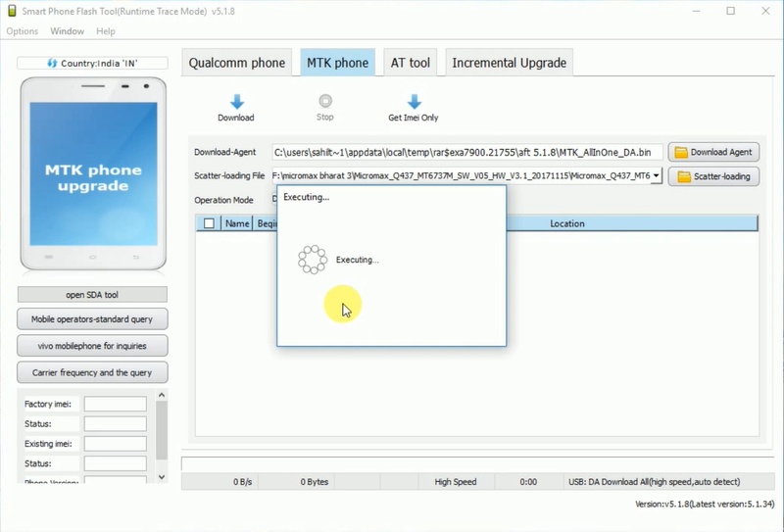The height and width of the screenshot is (532, 784).
Task: Click the Factory imei input field
Action: click(x=115, y=404)
